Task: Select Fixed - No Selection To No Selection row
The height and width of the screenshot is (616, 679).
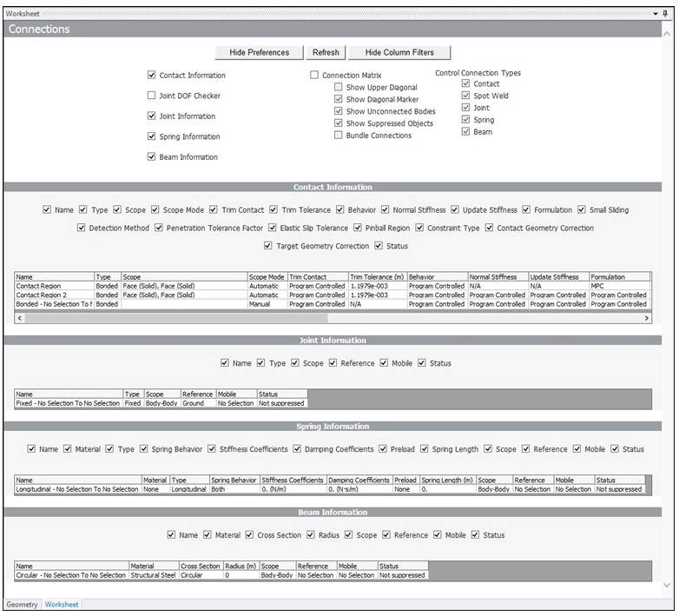Action: click(x=161, y=403)
